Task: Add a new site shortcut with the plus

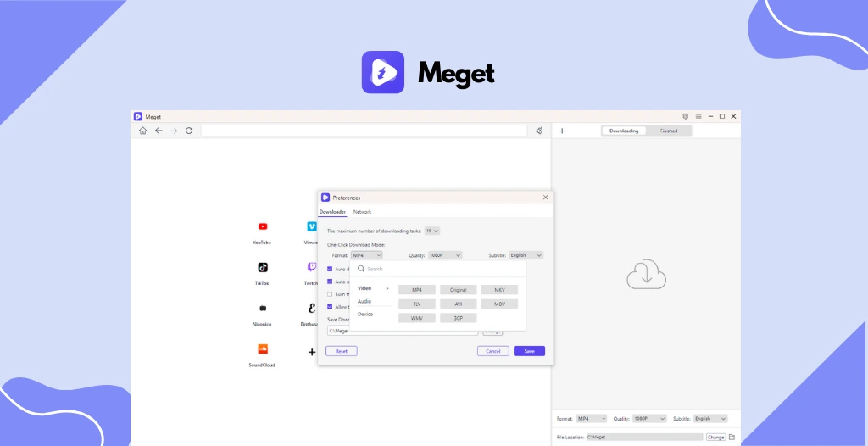Action: click(x=312, y=352)
